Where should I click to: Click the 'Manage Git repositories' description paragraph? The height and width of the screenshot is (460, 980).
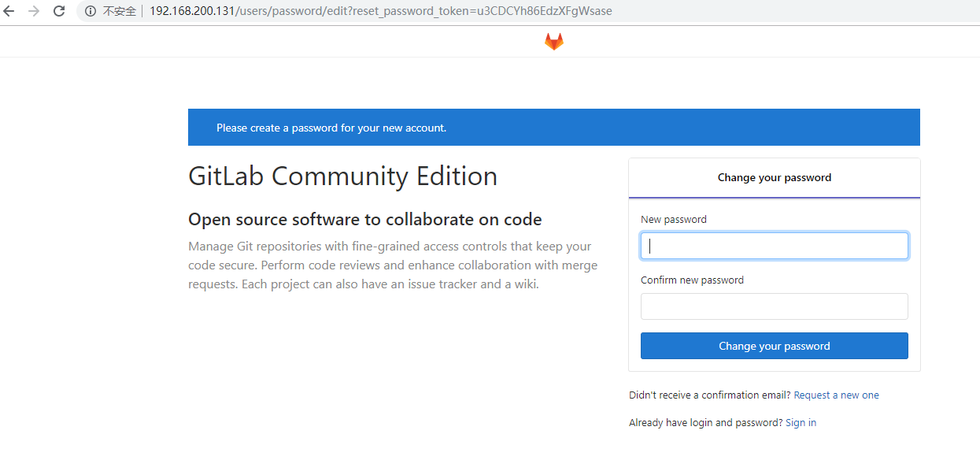[393, 265]
